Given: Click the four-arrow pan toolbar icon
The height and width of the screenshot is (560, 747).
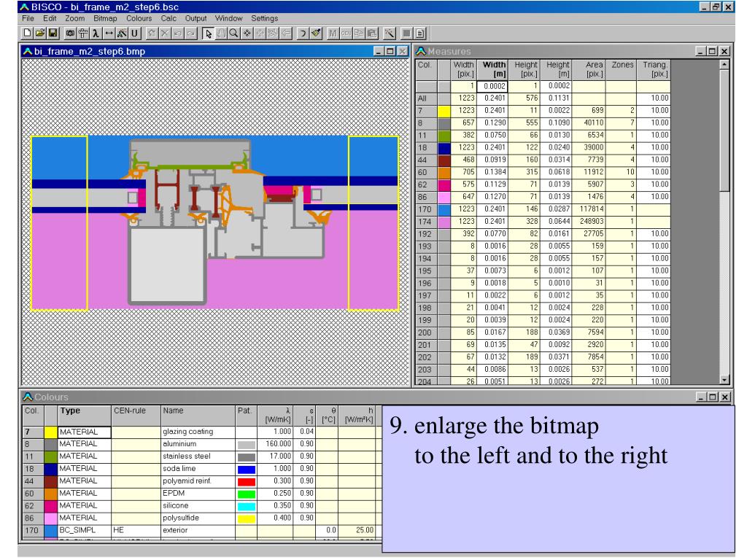Looking at the screenshot, I should (247, 34).
